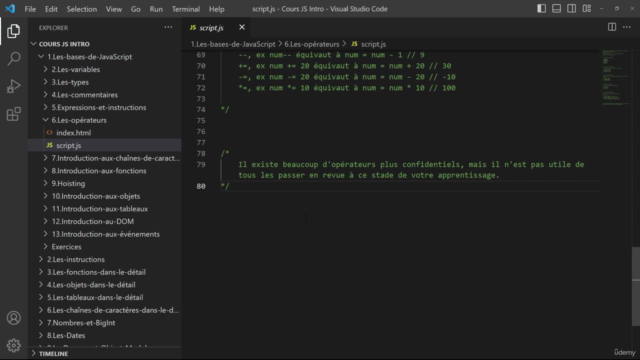Expand 10.Introduction-aux-objets folder
Image resolution: width=640 pixels, height=360 pixels.
click(x=105, y=196)
